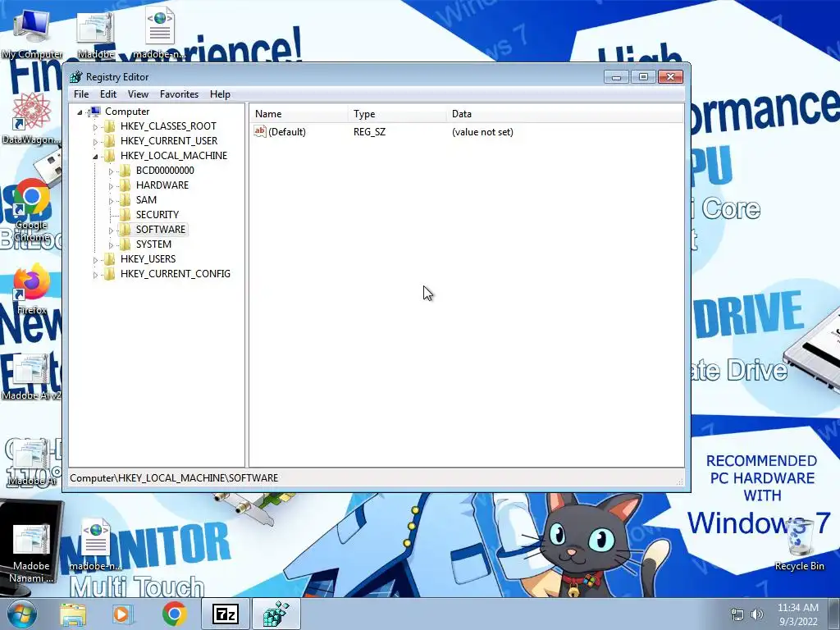Open the Edit menu
This screenshot has height=630, width=840.
[108, 94]
